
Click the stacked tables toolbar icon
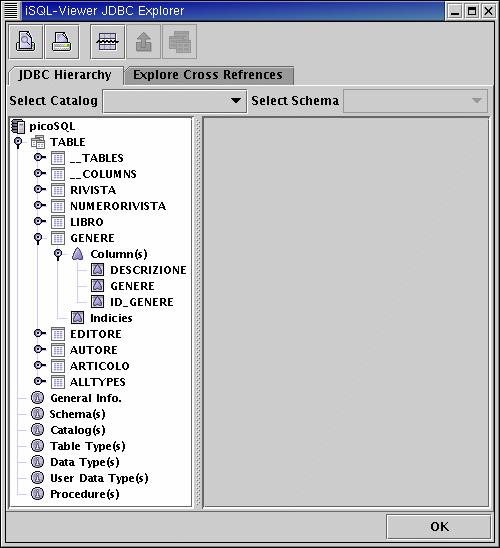[180, 42]
